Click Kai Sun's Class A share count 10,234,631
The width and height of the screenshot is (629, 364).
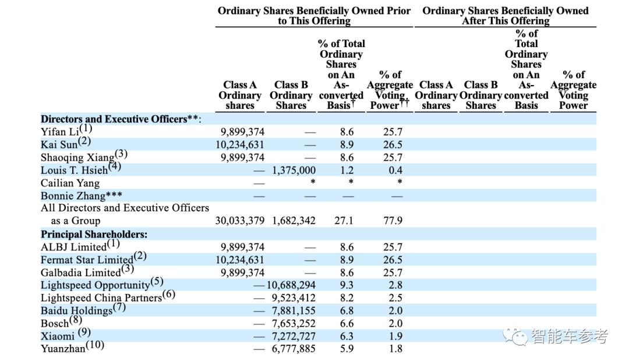240,144
